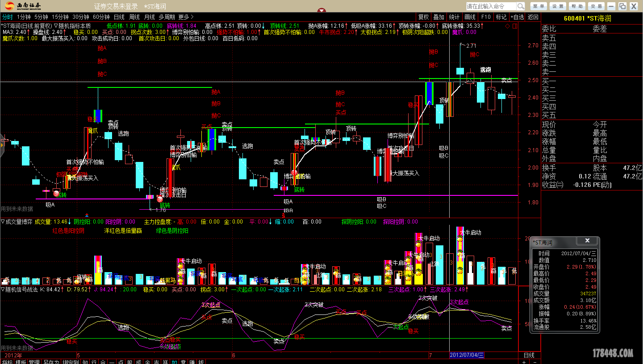This screenshot has height=364, width=643.
Task: Click the Southwest Securities logo
Action: point(23,6)
